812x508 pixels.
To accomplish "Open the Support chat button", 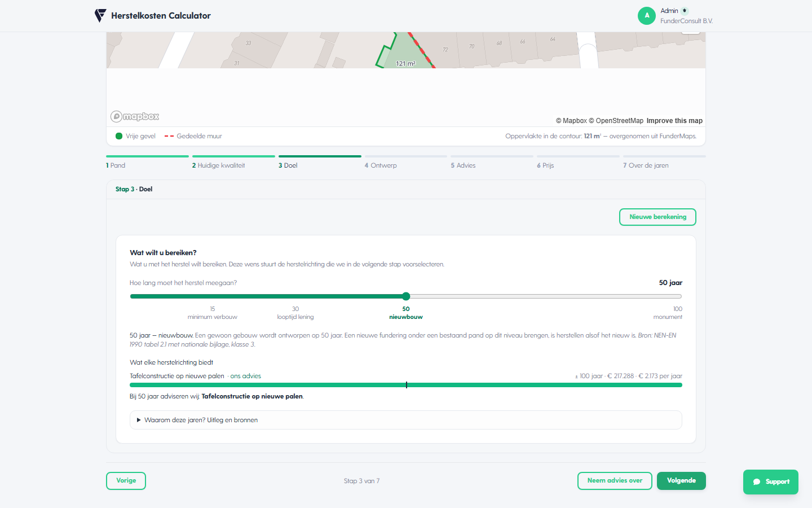I will [x=771, y=482].
